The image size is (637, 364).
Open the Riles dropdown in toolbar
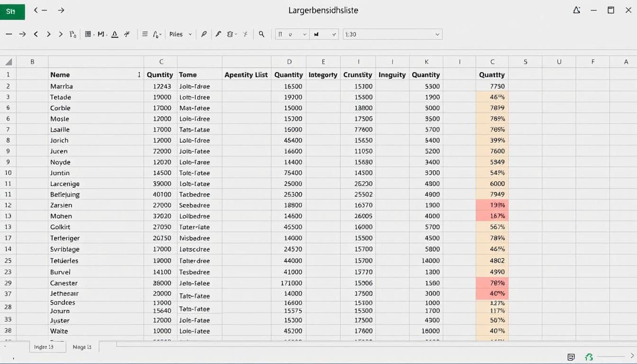click(180, 34)
